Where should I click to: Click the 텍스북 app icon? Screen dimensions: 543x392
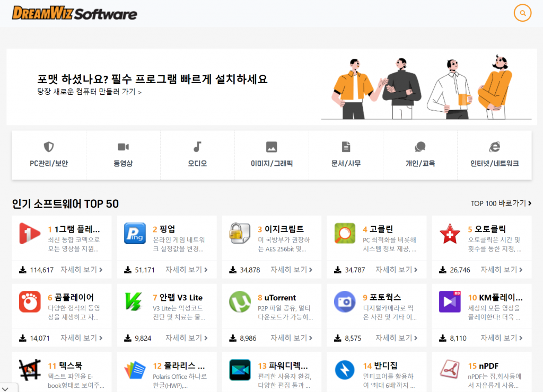30,370
